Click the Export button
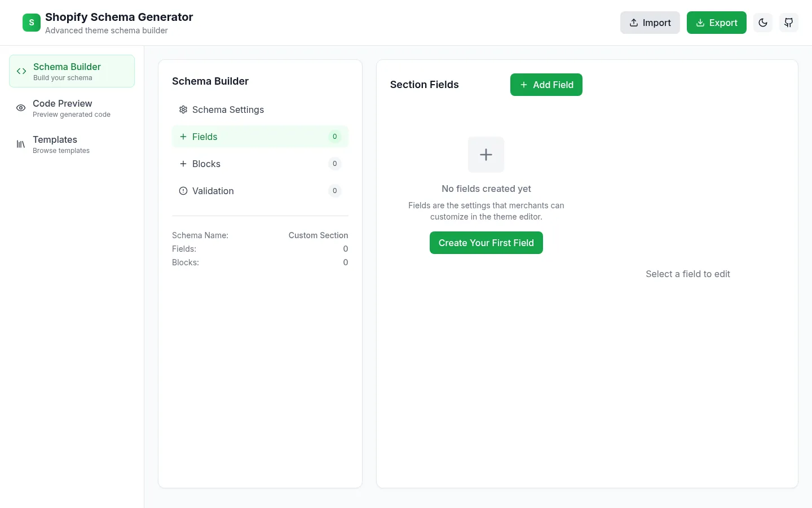This screenshot has height=508, width=812. tap(717, 23)
